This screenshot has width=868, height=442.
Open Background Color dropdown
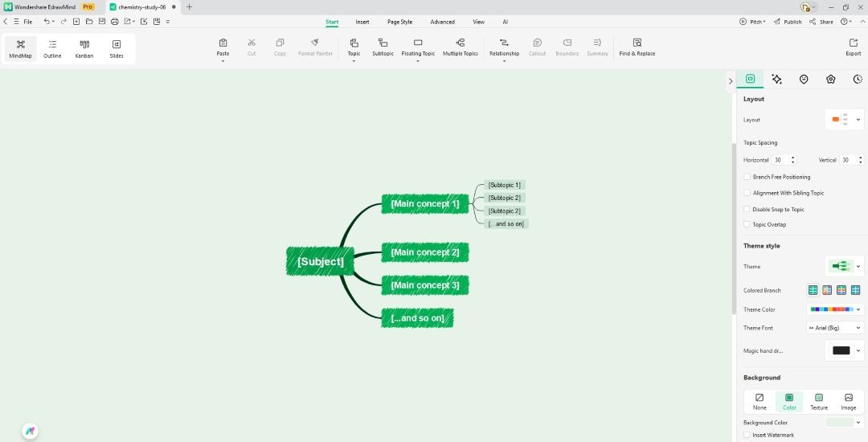click(844, 423)
